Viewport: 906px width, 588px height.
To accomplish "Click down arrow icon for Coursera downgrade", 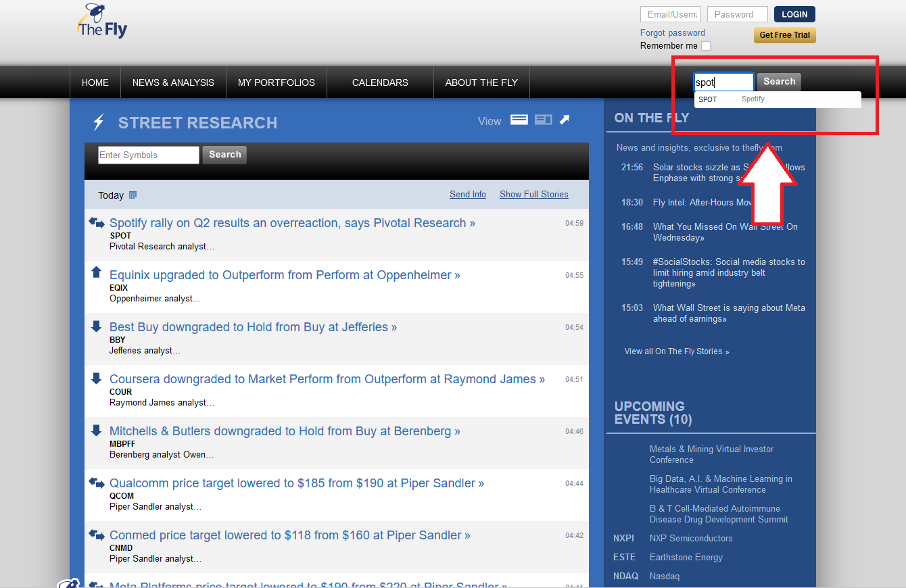I will click(x=96, y=378).
